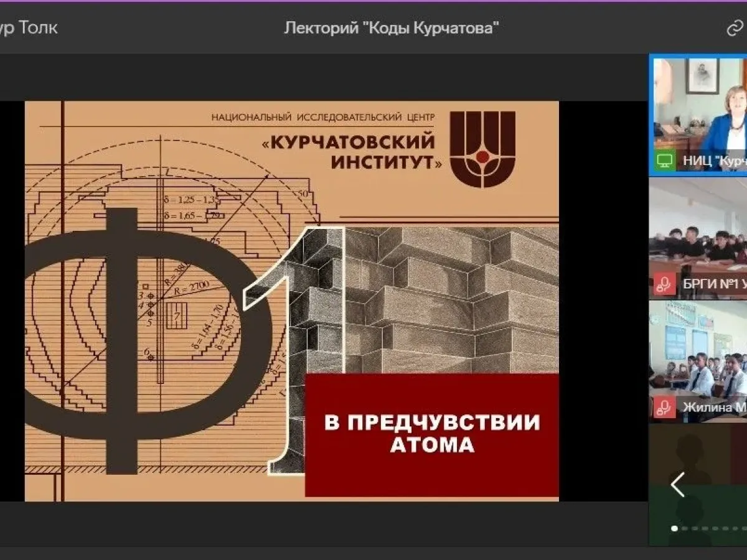Image resolution: width=747 pixels, height=560 pixels.
Task: Click the "НИЦ "Курч" participant name label
Action: (x=715, y=161)
